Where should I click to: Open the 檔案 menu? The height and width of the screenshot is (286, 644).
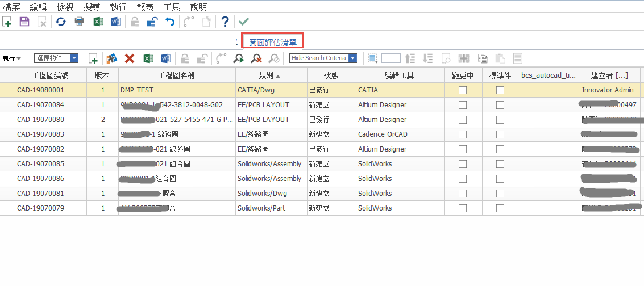coord(12,7)
